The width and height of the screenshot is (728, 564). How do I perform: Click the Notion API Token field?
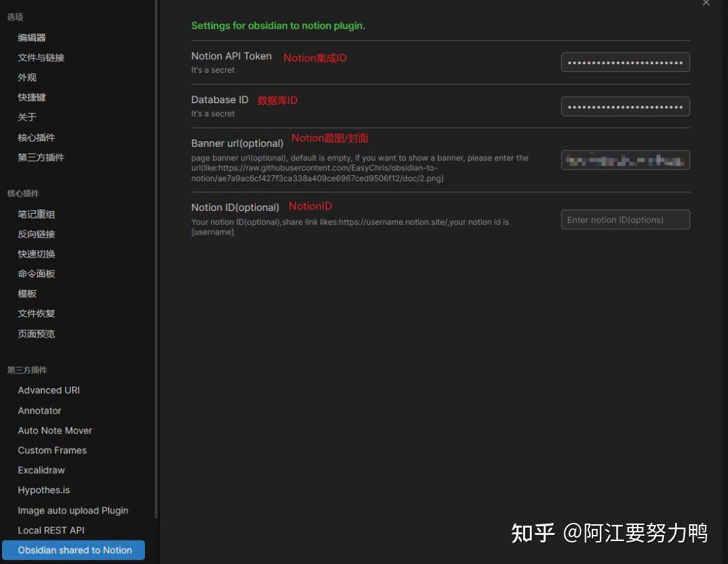coord(626,62)
